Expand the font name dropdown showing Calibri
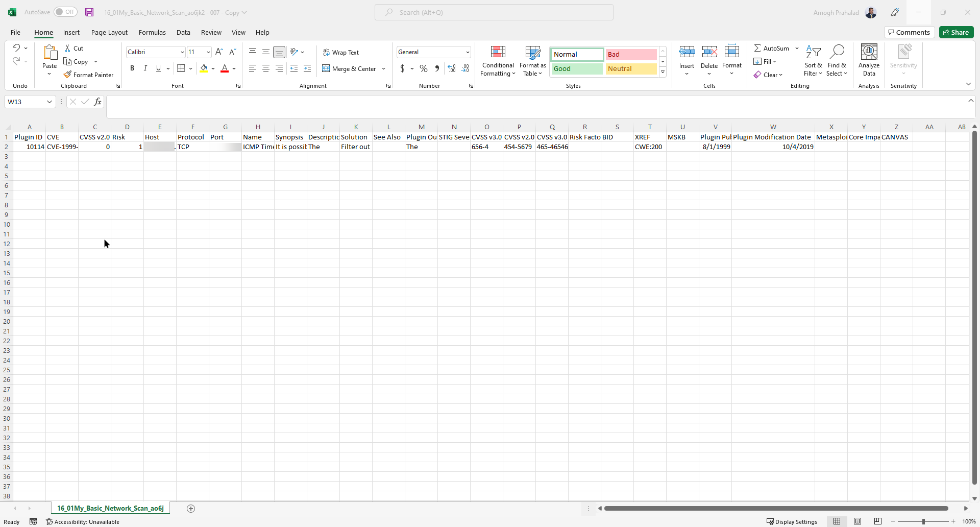980x527 pixels. (182, 52)
